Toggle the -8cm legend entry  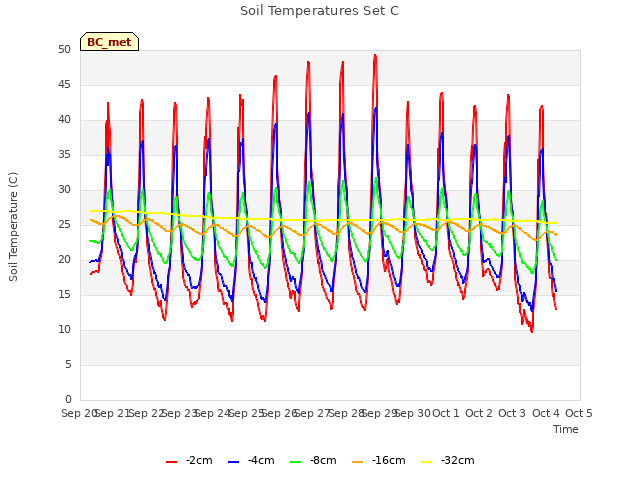313,461
